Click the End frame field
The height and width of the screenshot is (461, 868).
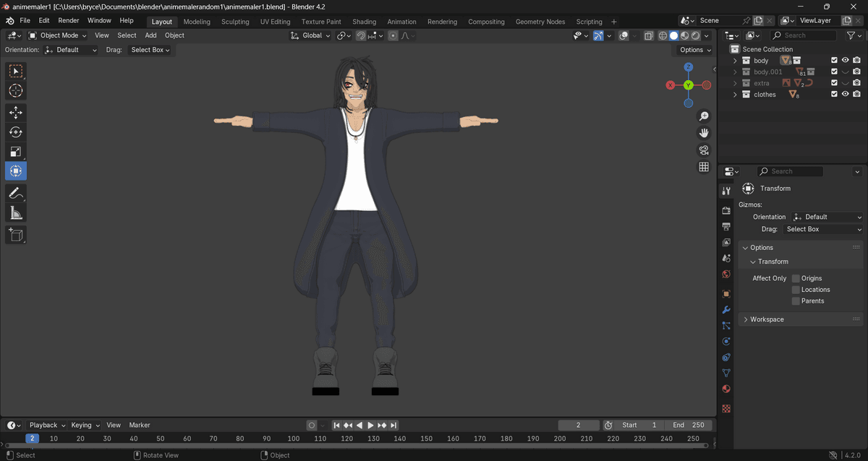tap(688, 426)
